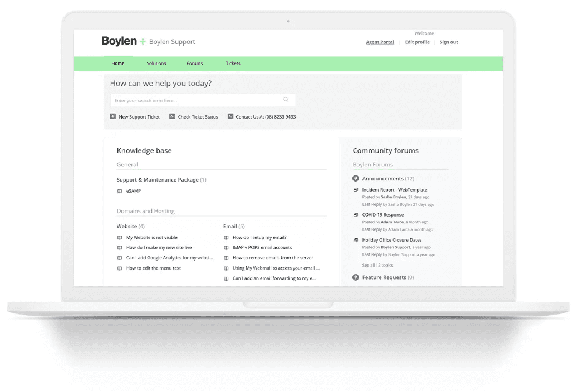
Task: Open the Website (4) category
Action: click(131, 226)
